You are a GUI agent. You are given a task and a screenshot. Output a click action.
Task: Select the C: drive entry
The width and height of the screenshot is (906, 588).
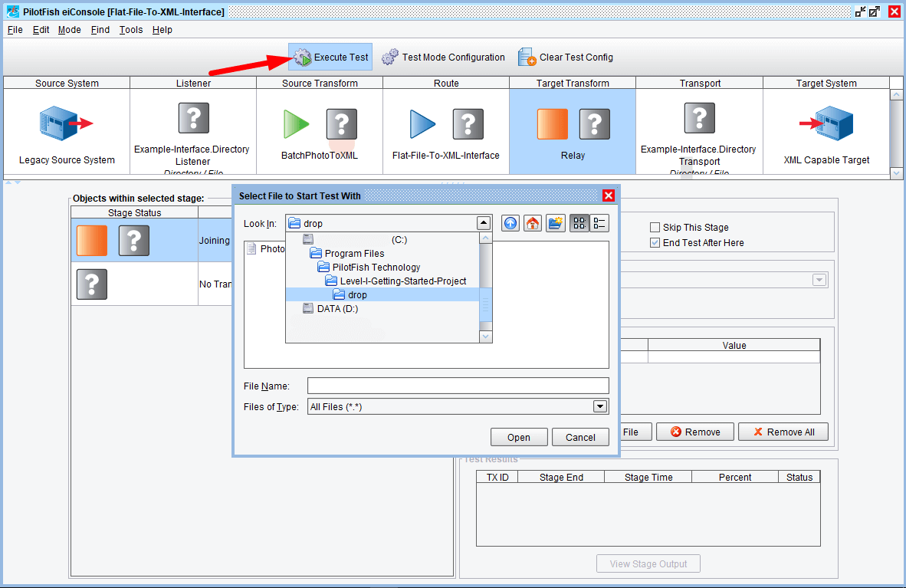382,239
